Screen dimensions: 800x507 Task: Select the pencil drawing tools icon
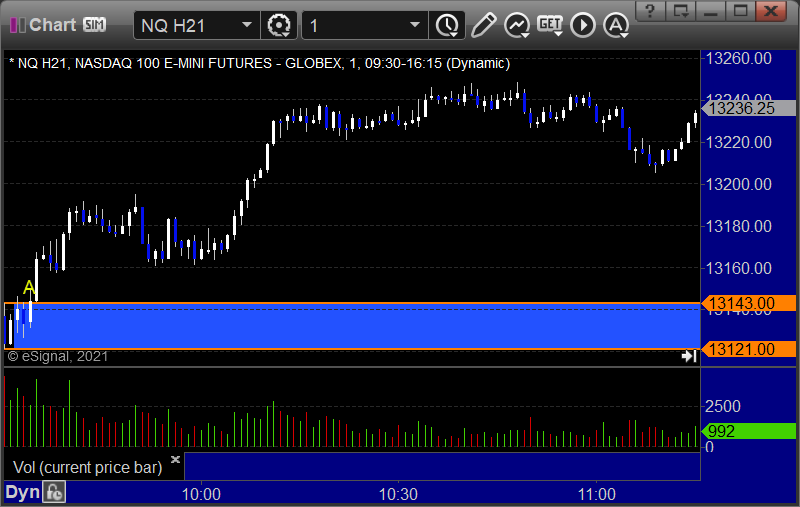point(483,25)
